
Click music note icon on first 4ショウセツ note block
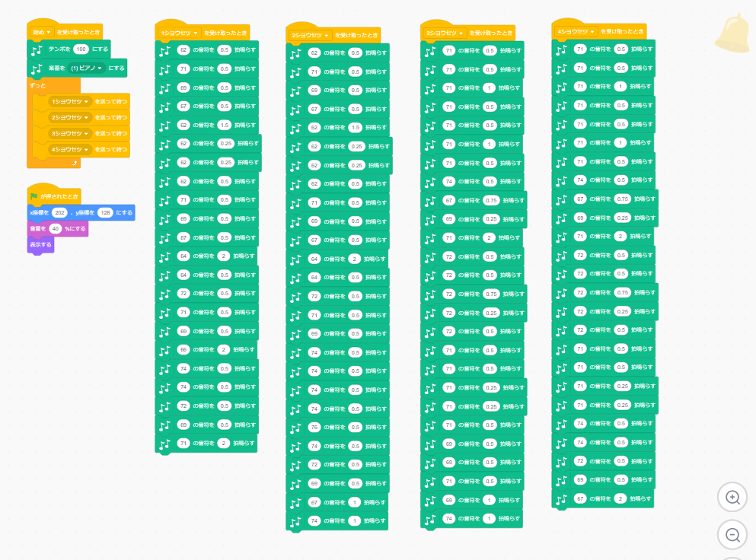(562, 49)
